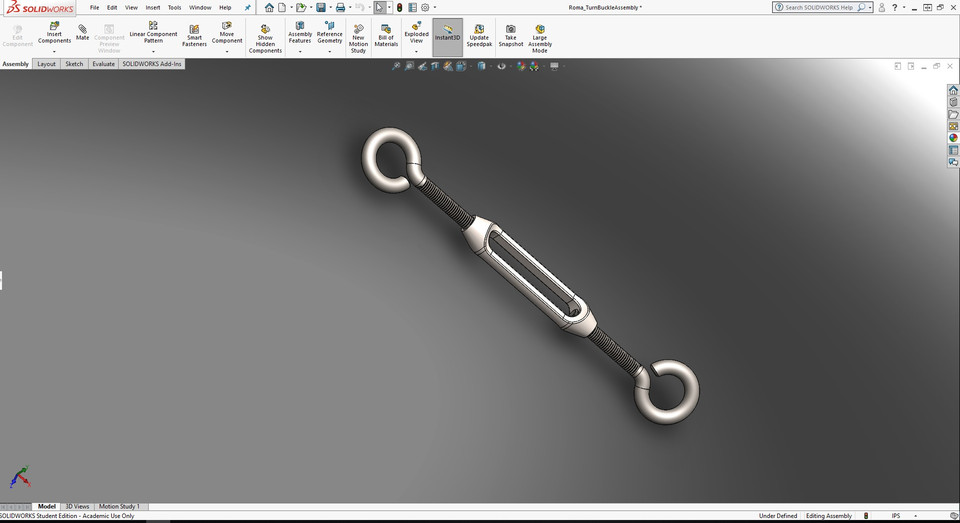The height and width of the screenshot is (523, 960).
Task: Click the Appearances color wheel in task pane
Action: click(953, 138)
